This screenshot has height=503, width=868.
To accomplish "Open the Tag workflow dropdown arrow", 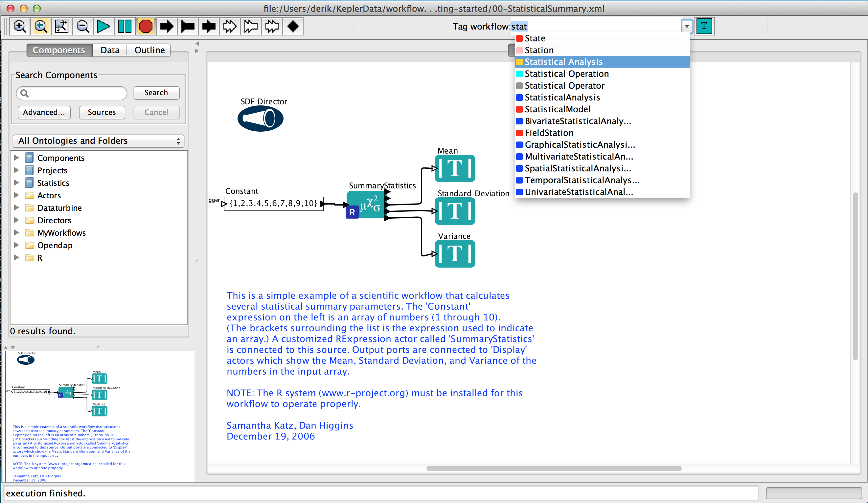I will coord(686,27).
